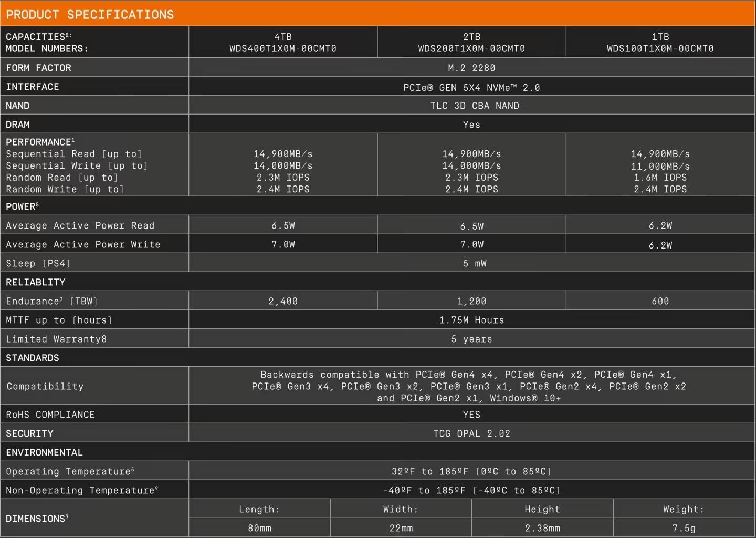This screenshot has width=756, height=538.
Task: Click the Sleep [PS4] row label
Action: [x=38, y=263]
